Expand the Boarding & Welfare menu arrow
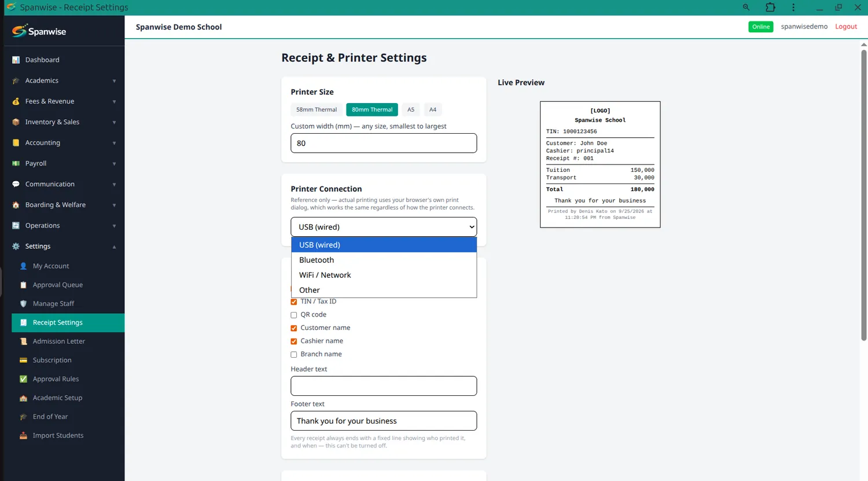Viewport: 868px width, 481px height. tap(114, 205)
